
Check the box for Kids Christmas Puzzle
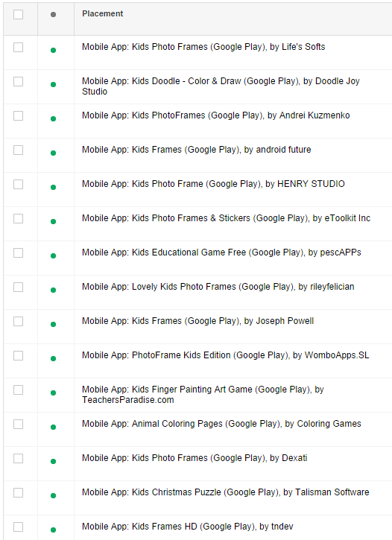(x=18, y=493)
